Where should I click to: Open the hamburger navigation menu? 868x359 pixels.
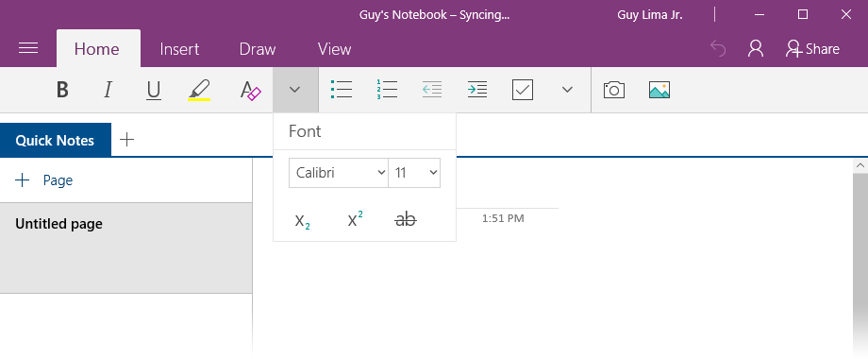[x=28, y=49]
